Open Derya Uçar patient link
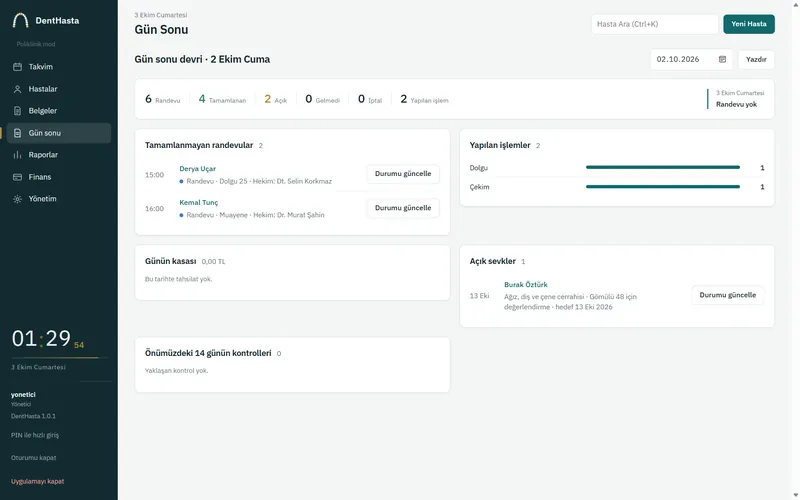The width and height of the screenshot is (800, 500). pyautogui.click(x=197, y=169)
